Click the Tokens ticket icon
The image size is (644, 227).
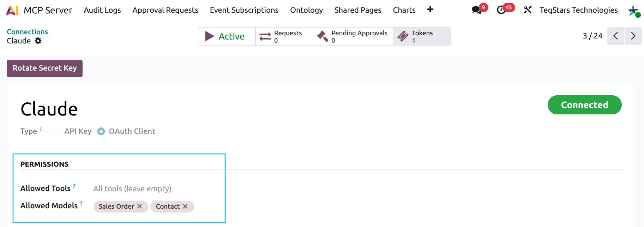click(403, 36)
